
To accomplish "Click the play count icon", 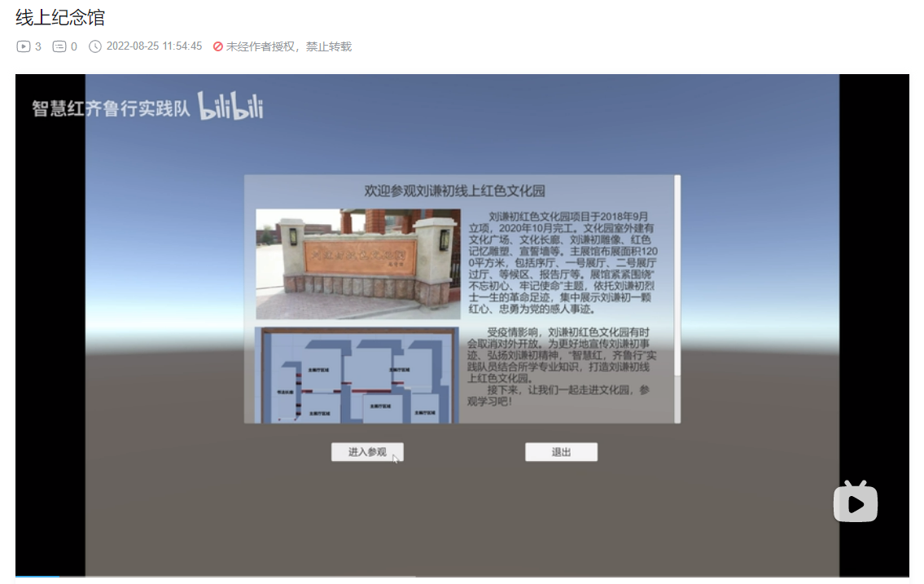I will coord(23,46).
